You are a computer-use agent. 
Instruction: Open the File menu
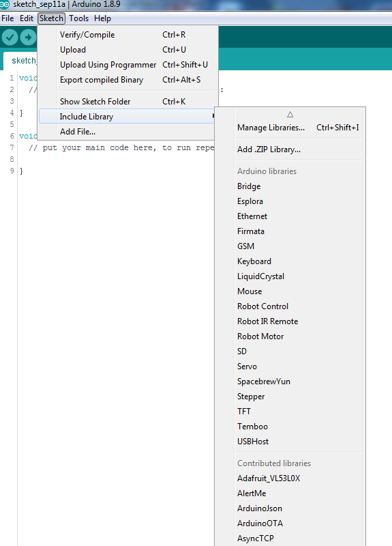(7, 18)
